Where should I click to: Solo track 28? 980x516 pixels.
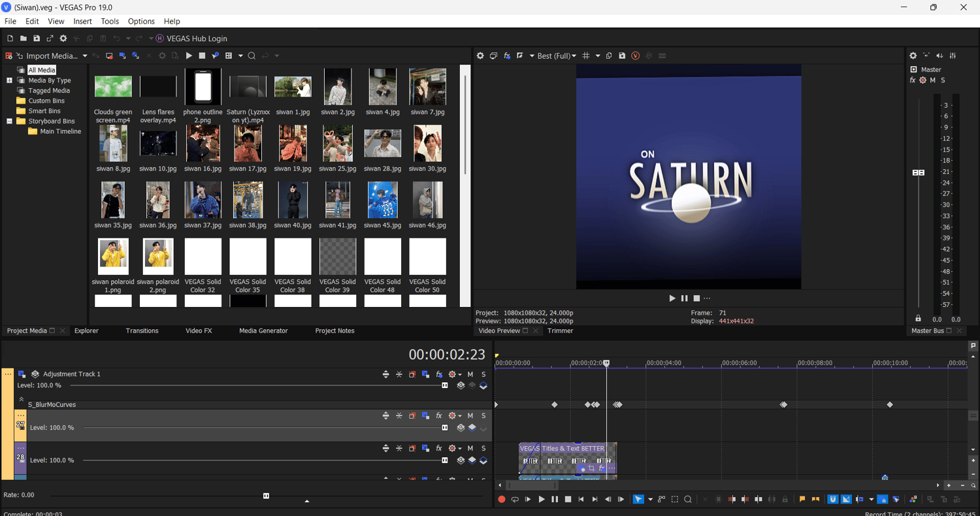pyautogui.click(x=483, y=449)
